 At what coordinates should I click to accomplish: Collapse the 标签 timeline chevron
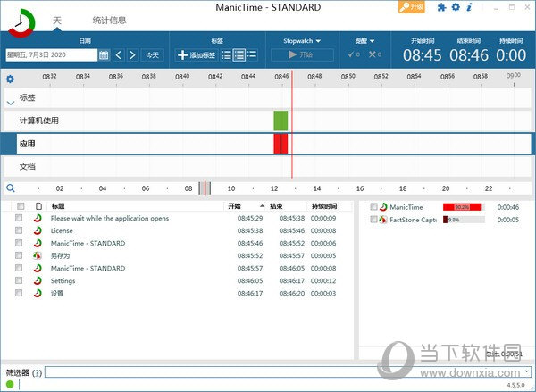[x=11, y=103]
